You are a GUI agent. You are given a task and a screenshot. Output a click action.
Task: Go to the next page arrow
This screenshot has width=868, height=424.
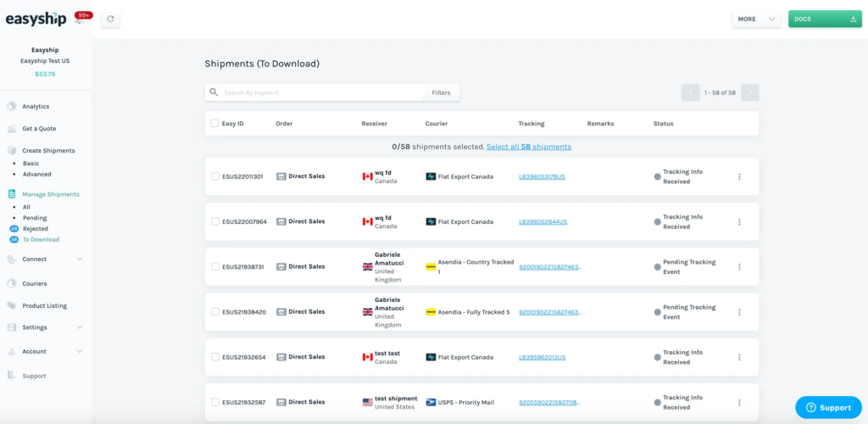(x=750, y=92)
